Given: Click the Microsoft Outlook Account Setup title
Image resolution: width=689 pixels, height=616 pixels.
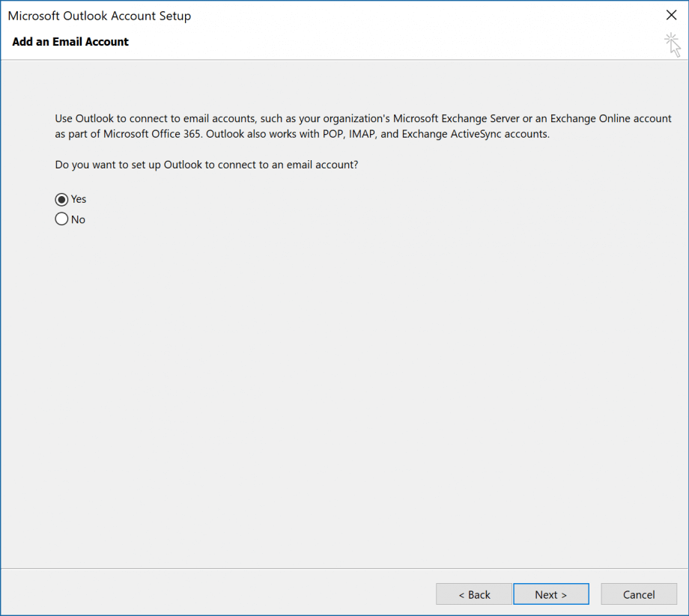Looking at the screenshot, I should coord(99,15).
